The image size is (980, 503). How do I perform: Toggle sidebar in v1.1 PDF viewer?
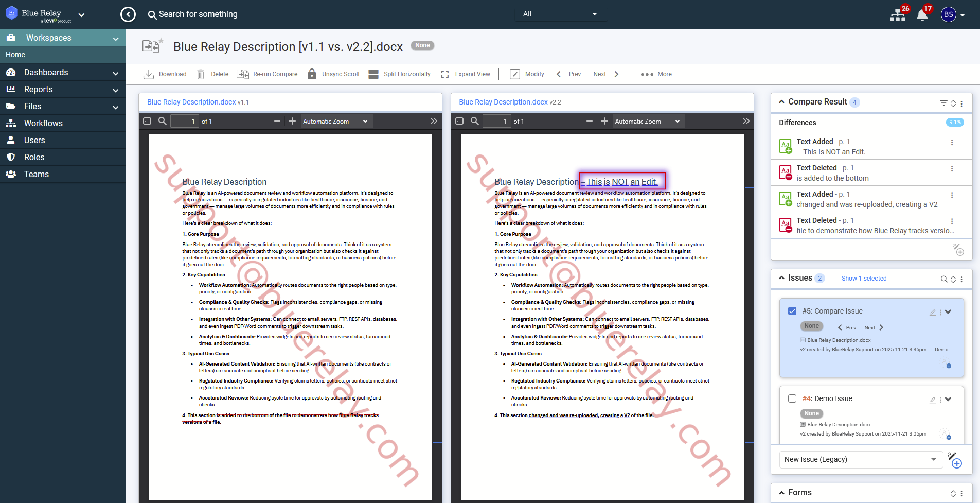tap(147, 121)
